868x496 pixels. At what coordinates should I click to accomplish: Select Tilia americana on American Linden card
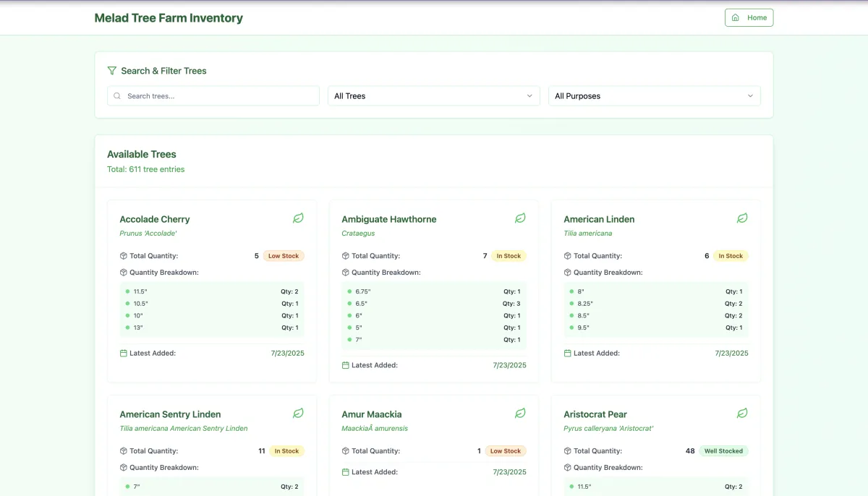pyautogui.click(x=588, y=234)
